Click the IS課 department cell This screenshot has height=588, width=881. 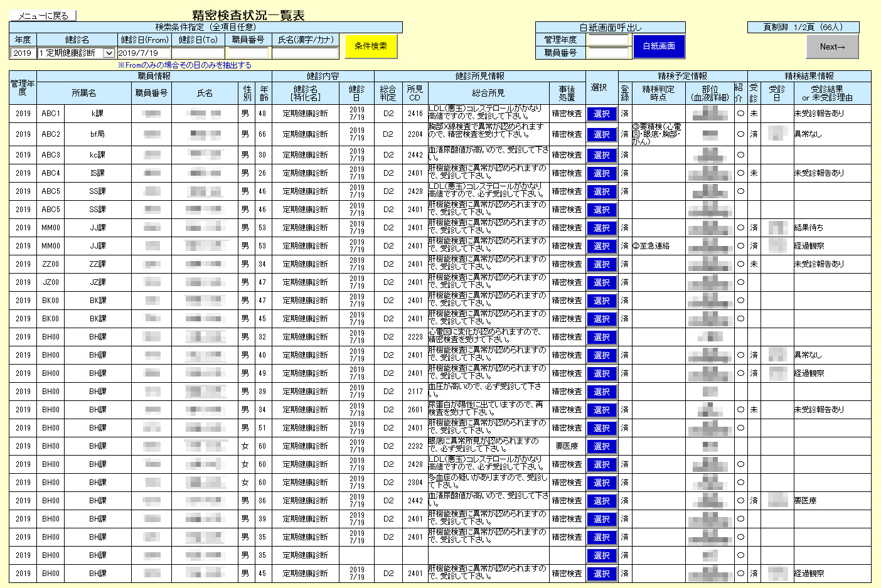[98, 173]
